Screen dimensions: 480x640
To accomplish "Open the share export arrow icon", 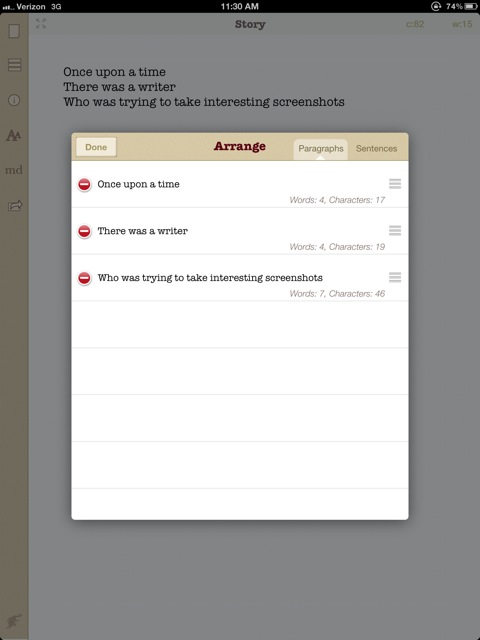I will point(15,205).
